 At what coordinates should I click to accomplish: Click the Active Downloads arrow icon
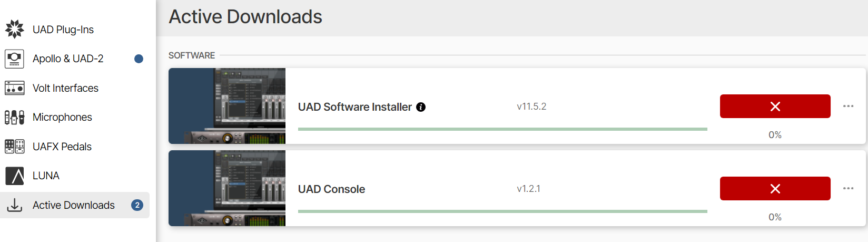pos(15,205)
